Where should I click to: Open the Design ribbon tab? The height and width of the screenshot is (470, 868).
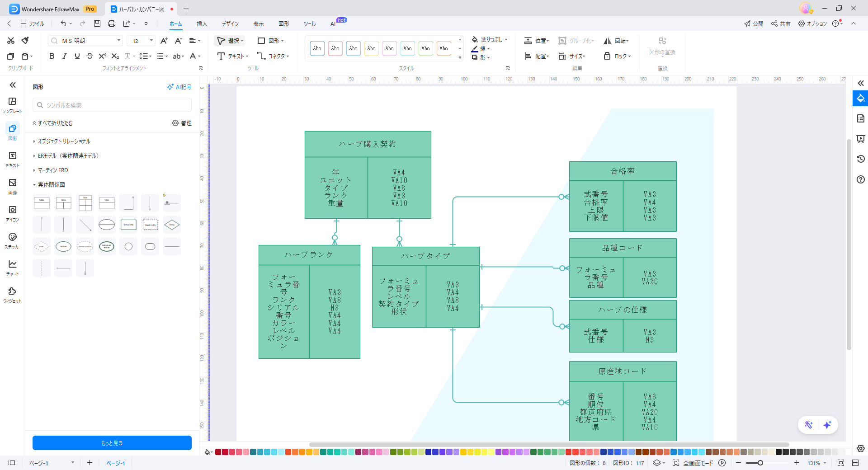(230, 23)
